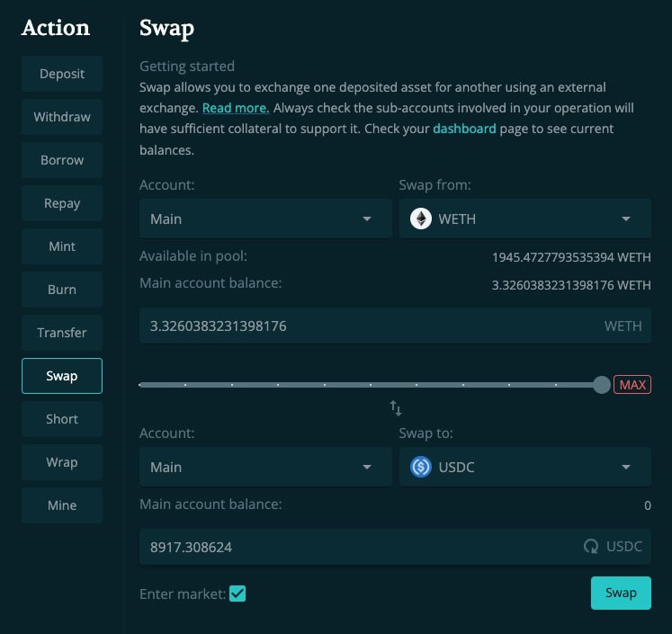This screenshot has width=672, height=634.
Task: Open the bottom Account Main dropdown
Action: pyautogui.click(x=265, y=467)
